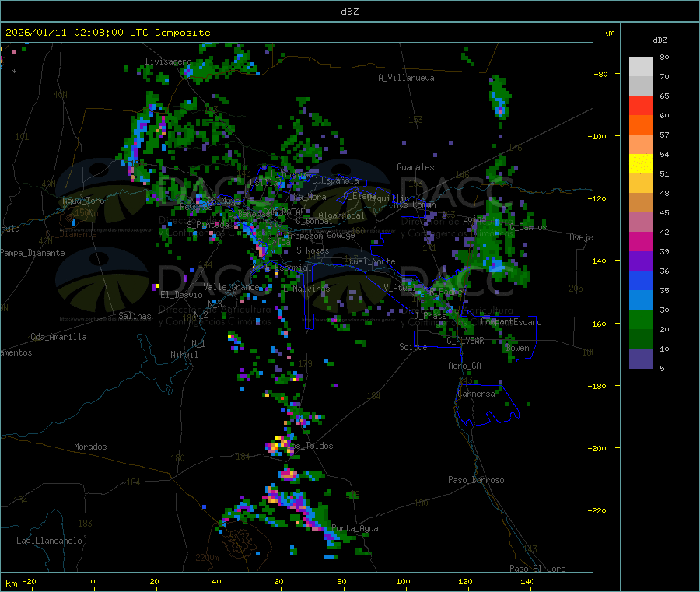Click the 42 dBZ magenta legend swatch
The height and width of the screenshot is (592, 700).
tap(641, 241)
